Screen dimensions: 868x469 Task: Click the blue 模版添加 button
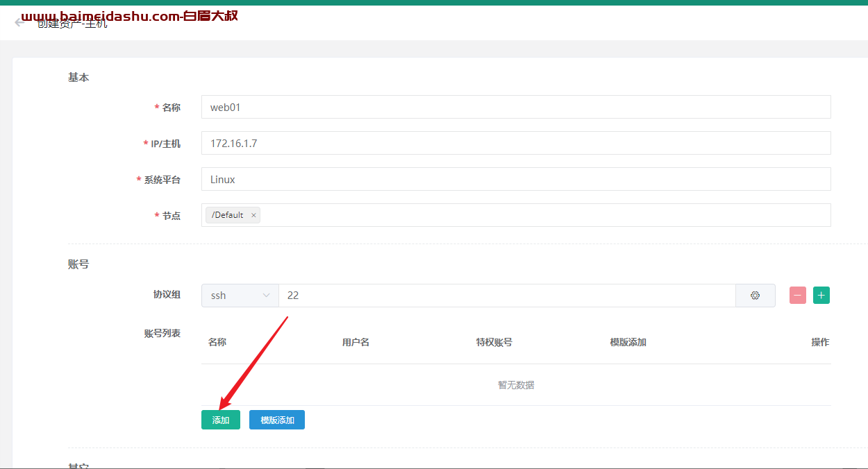click(x=277, y=420)
